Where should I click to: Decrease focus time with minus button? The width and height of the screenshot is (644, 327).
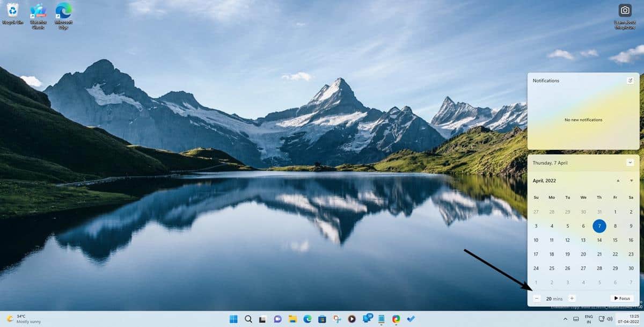tap(537, 298)
